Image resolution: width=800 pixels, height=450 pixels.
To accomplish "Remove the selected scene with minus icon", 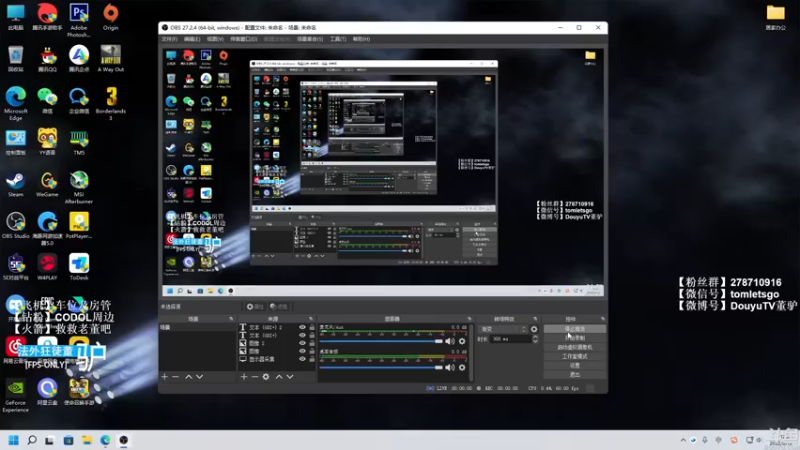I will click(x=176, y=377).
